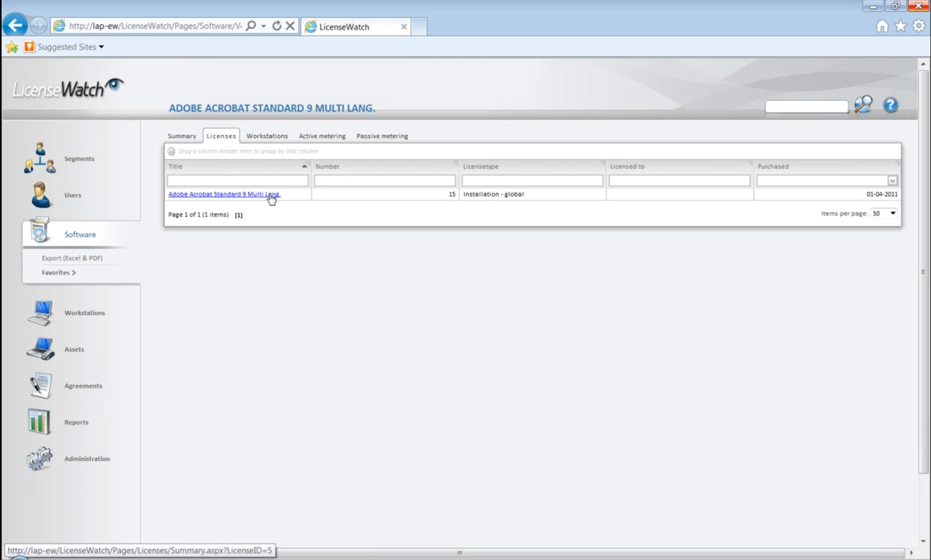931x560 pixels.
Task: Select the number value 15
Action: pyautogui.click(x=452, y=194)
